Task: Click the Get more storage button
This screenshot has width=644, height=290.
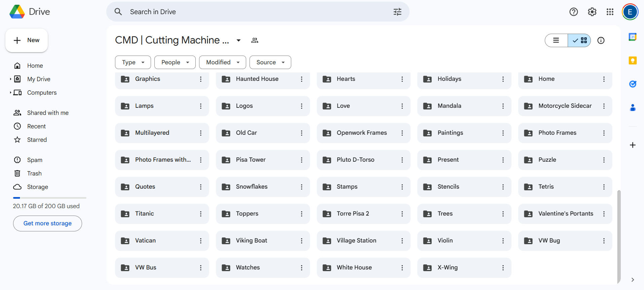Action: (47, 223)
